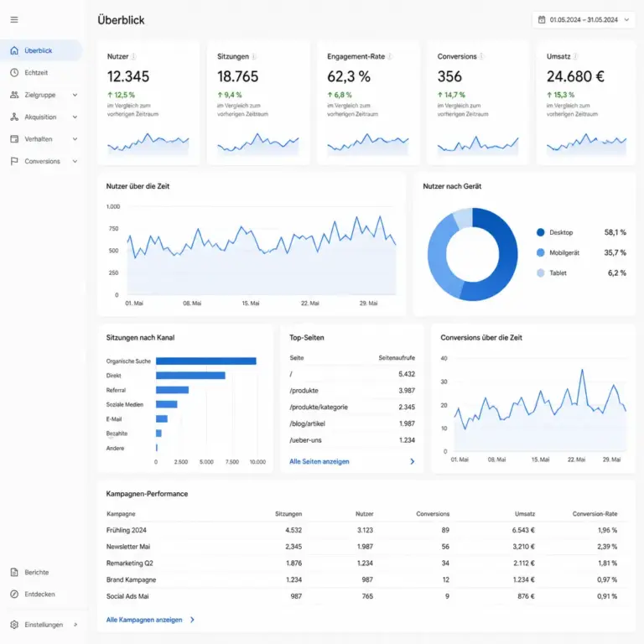
Task: Click the Umsatz column header in campaign table
Action: point(525,514)
